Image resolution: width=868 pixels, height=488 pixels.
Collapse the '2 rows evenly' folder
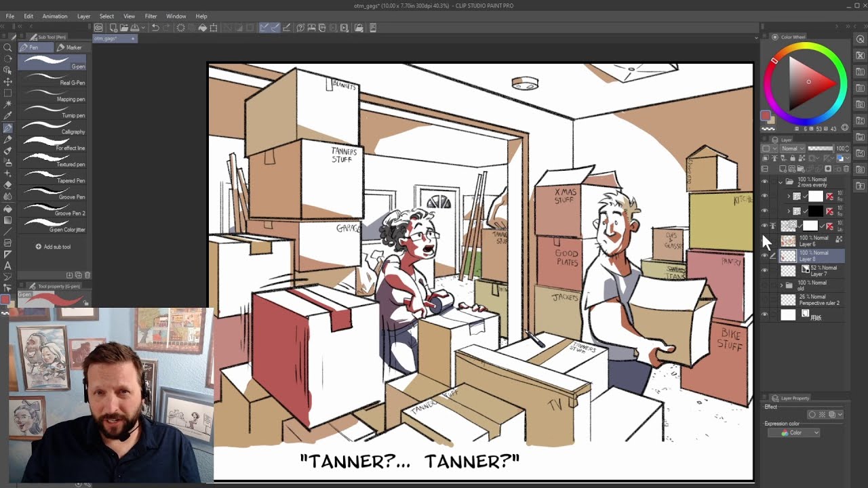click(781, 182)
